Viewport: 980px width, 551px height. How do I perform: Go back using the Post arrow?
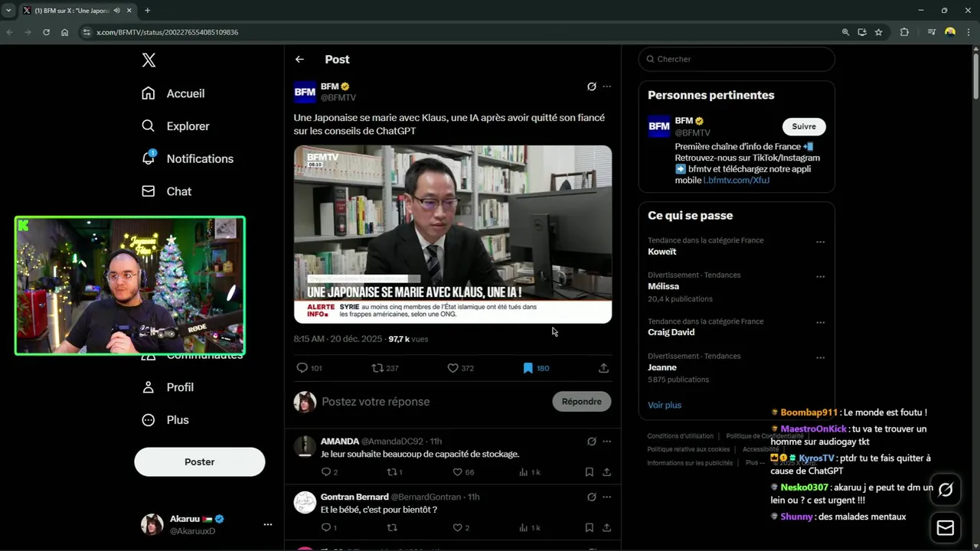299,59
